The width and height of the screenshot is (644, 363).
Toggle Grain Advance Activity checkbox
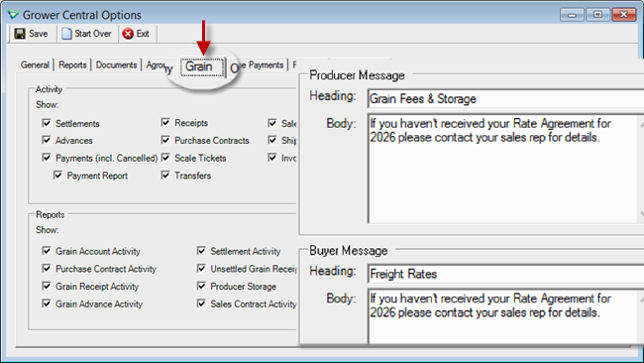47,303
